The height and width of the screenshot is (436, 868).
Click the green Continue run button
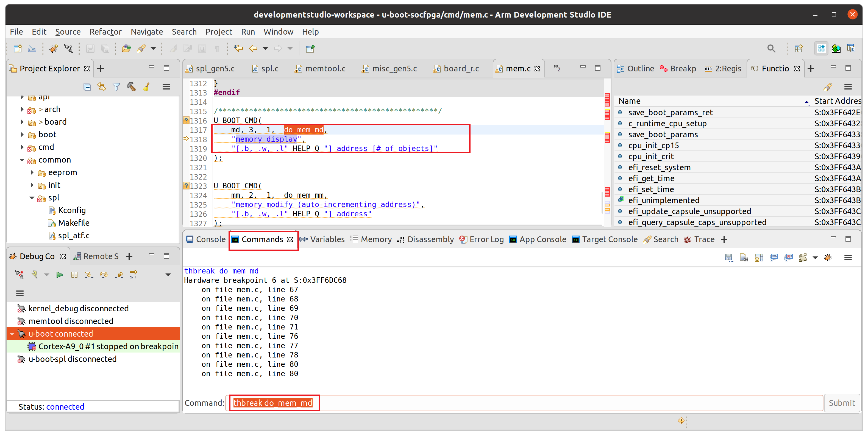click(60, 275)
